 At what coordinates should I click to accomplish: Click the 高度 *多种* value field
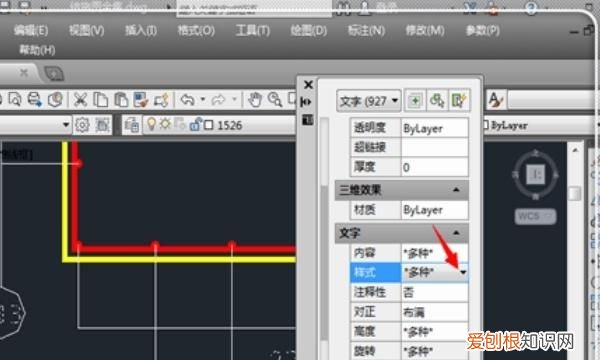click(434, 332)
